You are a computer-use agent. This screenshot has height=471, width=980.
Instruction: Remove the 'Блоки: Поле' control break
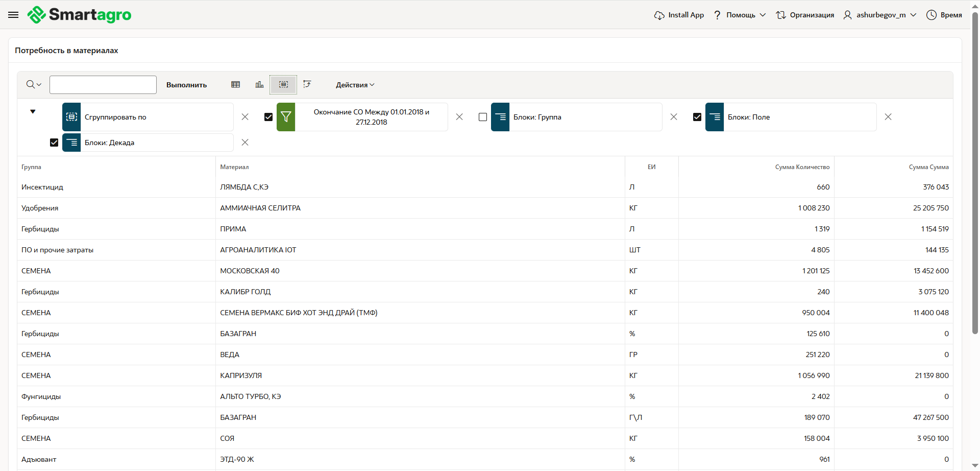(x=888, y=117)
